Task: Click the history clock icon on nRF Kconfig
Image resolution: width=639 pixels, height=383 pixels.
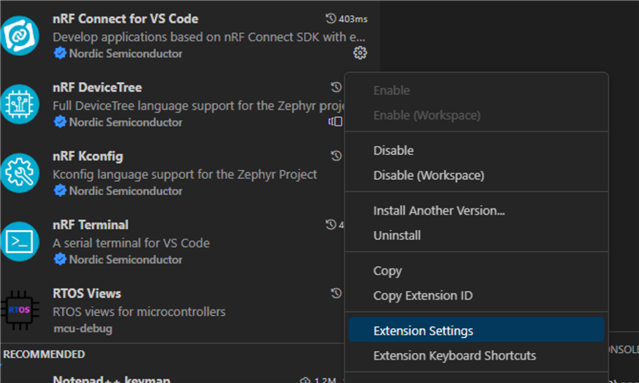Action: (x=336, y=156)
